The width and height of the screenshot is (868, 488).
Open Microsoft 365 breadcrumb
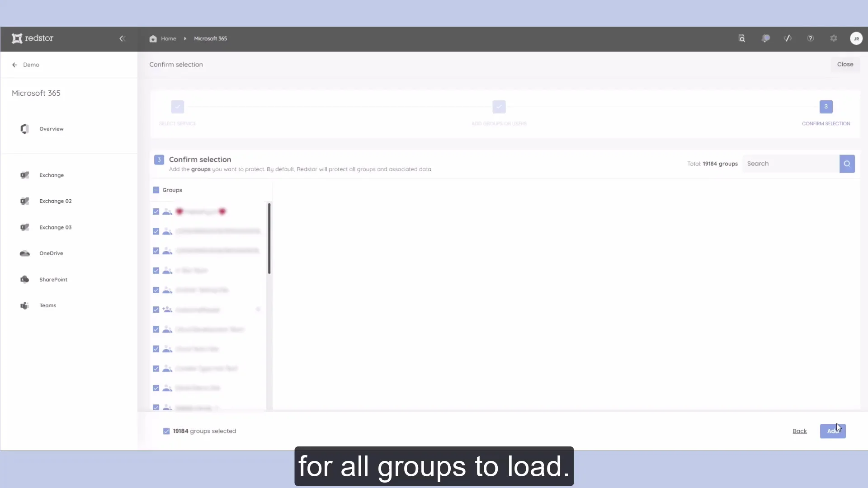211,39
